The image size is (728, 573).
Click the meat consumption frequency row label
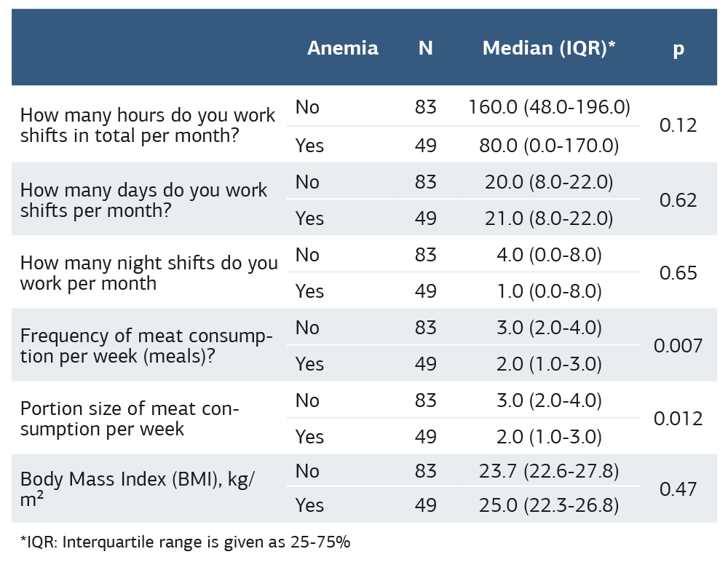(146, 345)
